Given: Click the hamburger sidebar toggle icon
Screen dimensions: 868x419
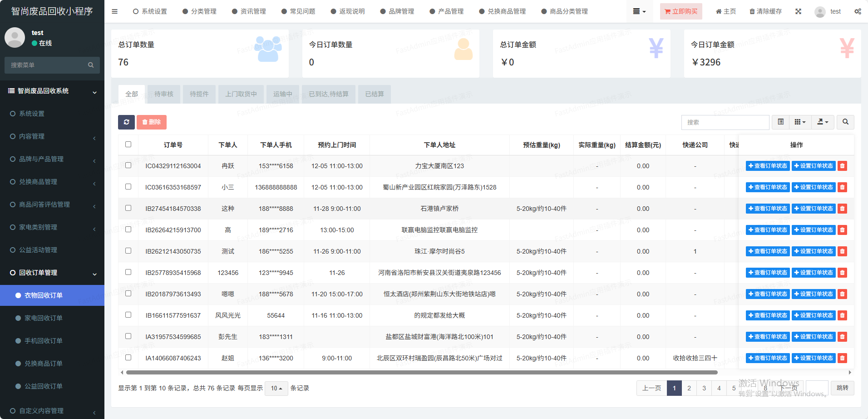Looking at the screenshot, I should 114,11.
